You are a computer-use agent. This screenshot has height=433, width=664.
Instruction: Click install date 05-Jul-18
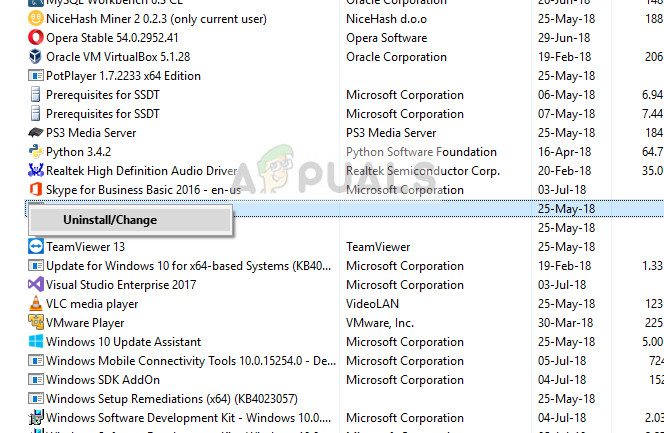coord(562,361)
